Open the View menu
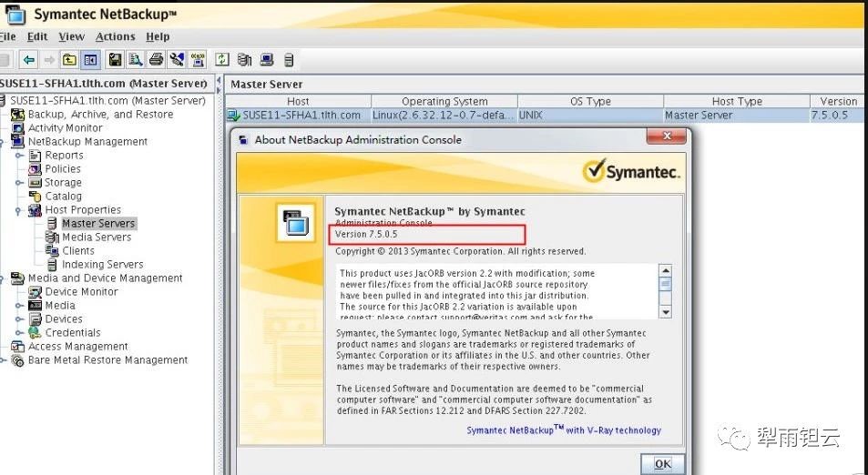The image size is (868, 475). 72,36
